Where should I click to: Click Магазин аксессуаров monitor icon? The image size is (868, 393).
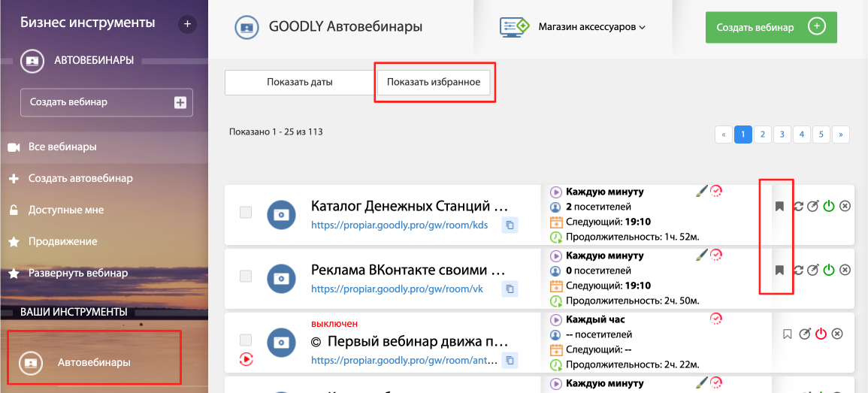[515, 26]
